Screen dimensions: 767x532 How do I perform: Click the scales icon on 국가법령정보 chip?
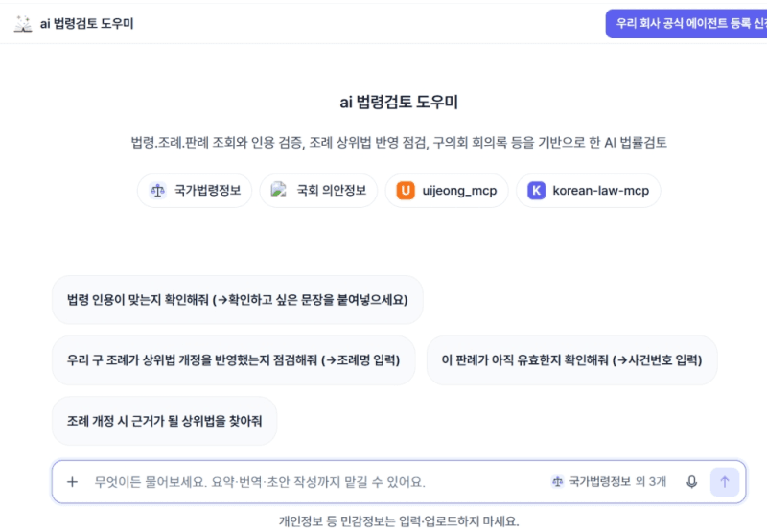(157, 191)
